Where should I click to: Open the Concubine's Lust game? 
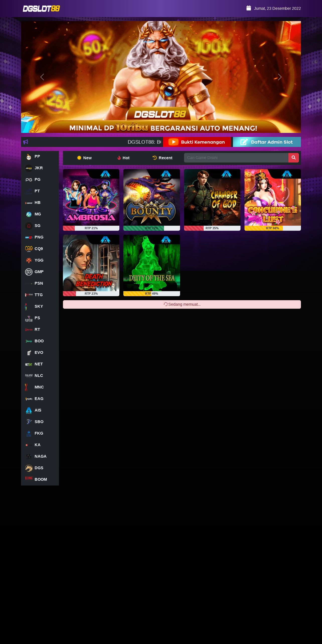click(x=273, y=197)
